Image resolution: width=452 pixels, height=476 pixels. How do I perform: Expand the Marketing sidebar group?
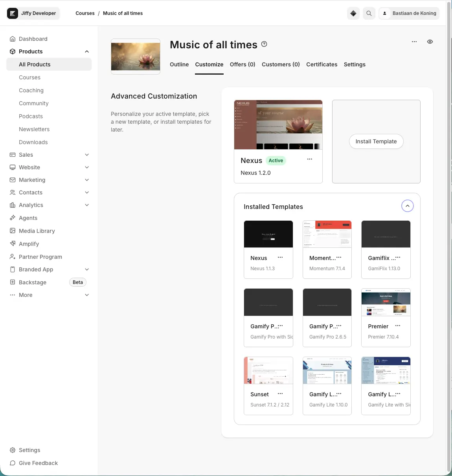pos(87,180)
